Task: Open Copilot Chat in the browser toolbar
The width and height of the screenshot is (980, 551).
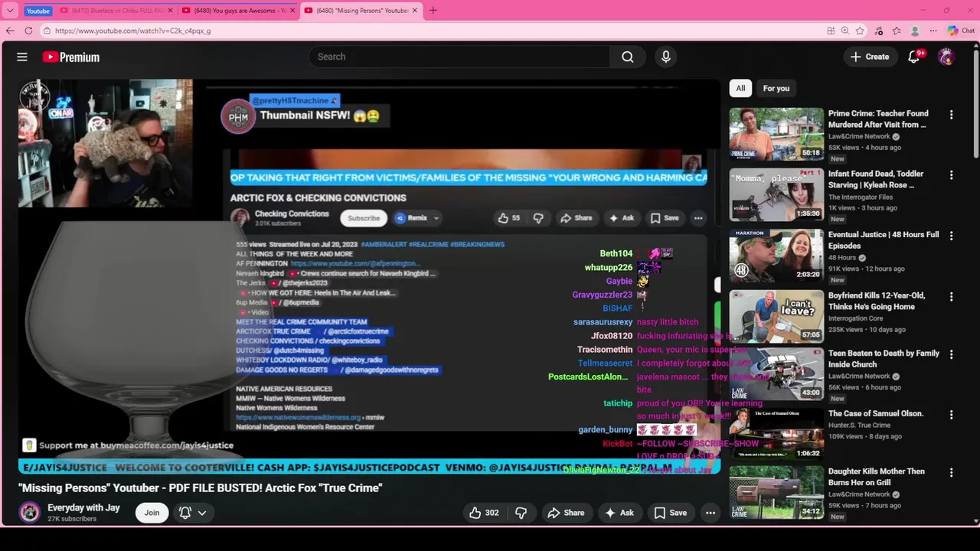Action: (x=961, y=31)
